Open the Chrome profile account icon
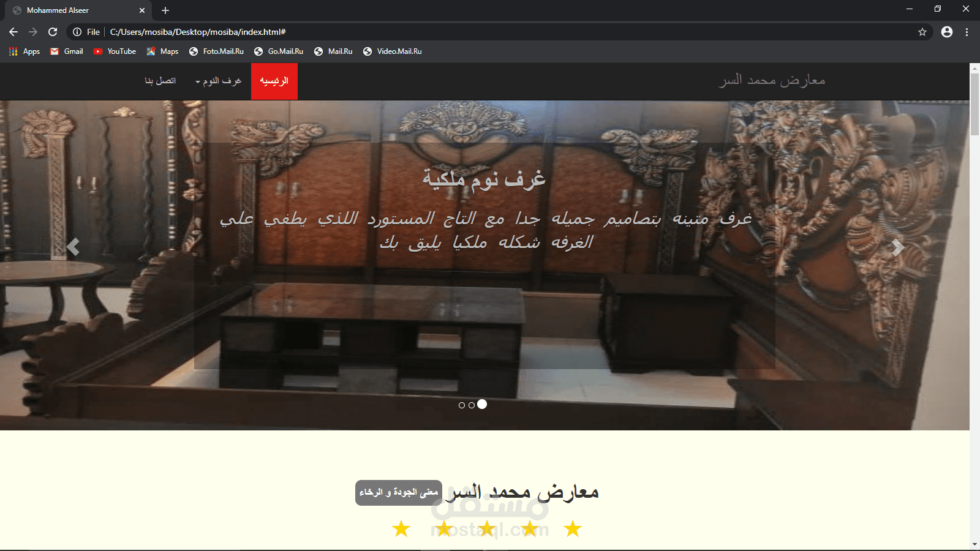This screenshot has width=980, height=551. point(947,31)
